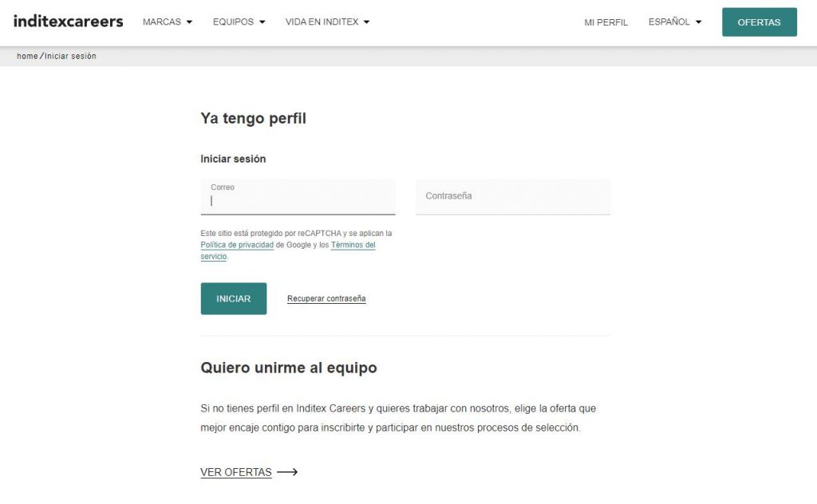Focus the Correo email field
The height and width of the screenshot is (504, 817).
tap(298, 197)
